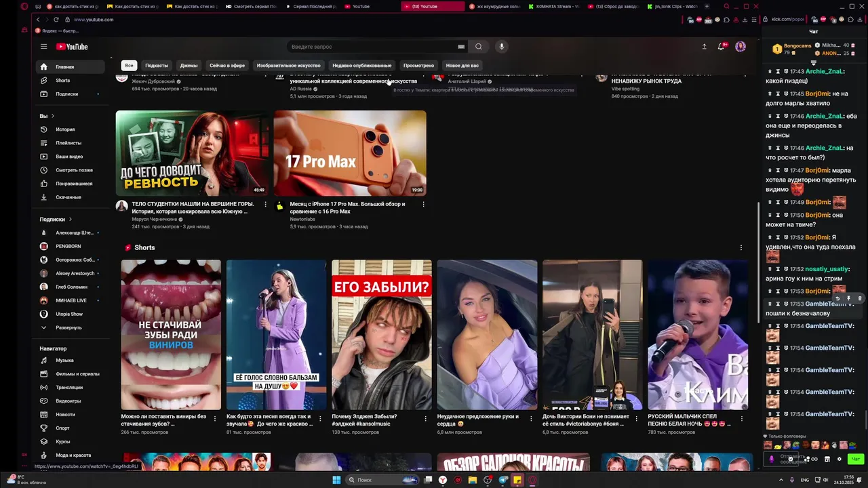
Task: Reload the page in the browser toolbar
Action: pos(56,20)
